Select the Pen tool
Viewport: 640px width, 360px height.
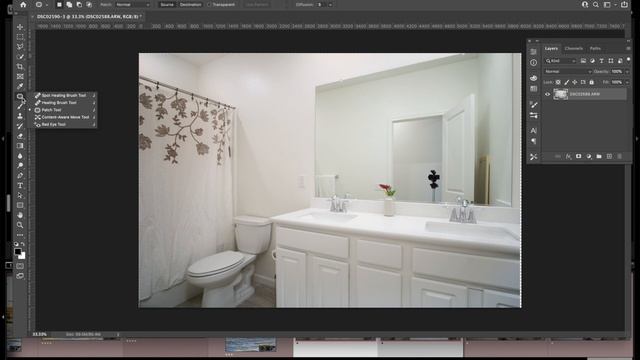[x=20, y=176]
